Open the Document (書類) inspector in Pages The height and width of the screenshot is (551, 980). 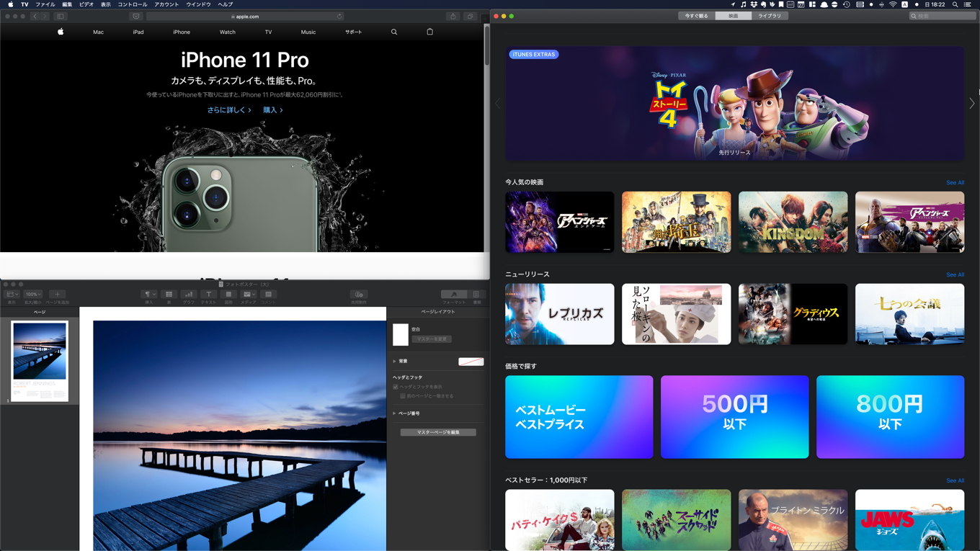coord(476,294)
